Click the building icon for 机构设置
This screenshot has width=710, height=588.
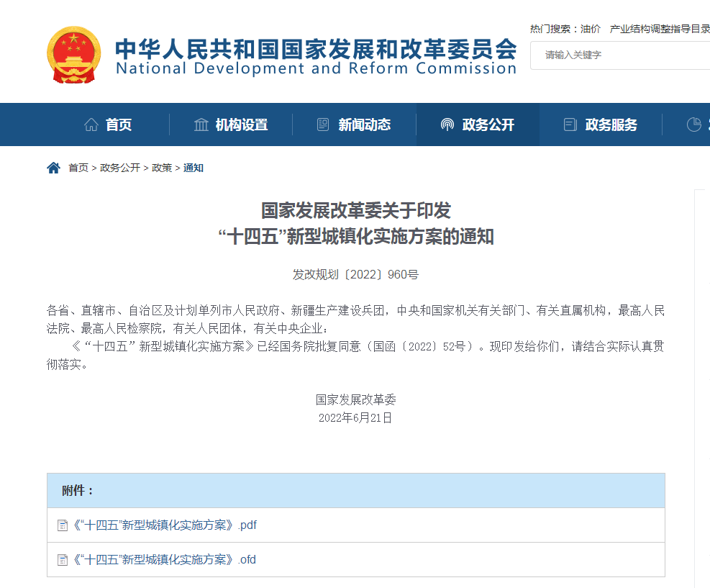click(201, 124)
